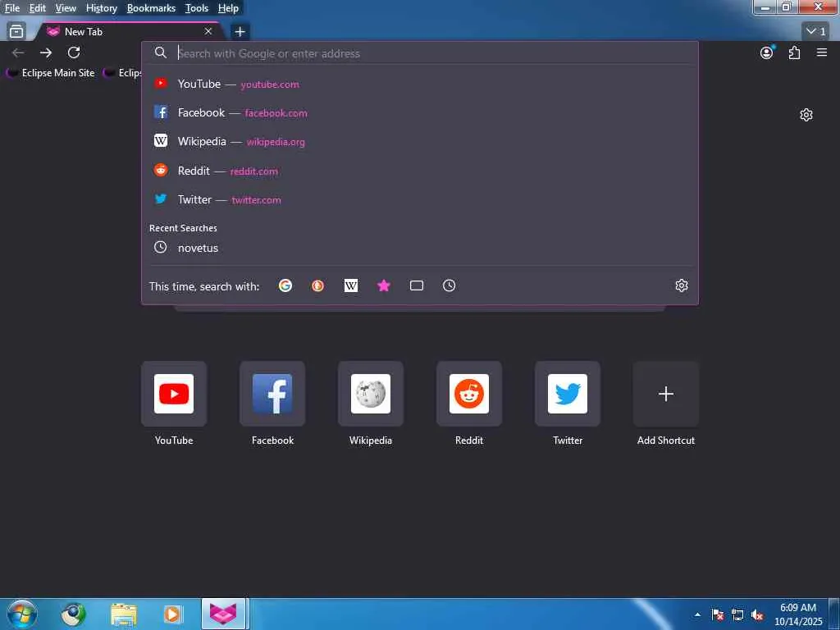Viewport: 840px width, 630px height.
Task: Open the File menu
Action: click(x=11, y=8)
